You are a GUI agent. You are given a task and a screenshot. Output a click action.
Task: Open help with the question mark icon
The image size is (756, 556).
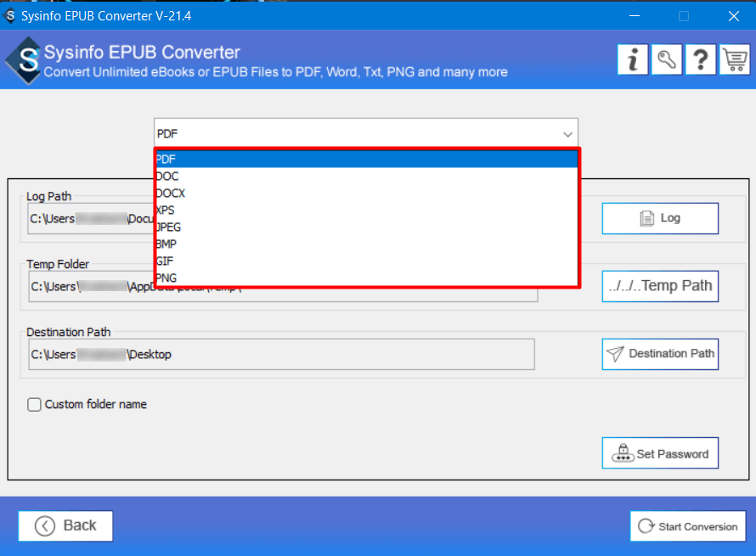click(701, 59)
